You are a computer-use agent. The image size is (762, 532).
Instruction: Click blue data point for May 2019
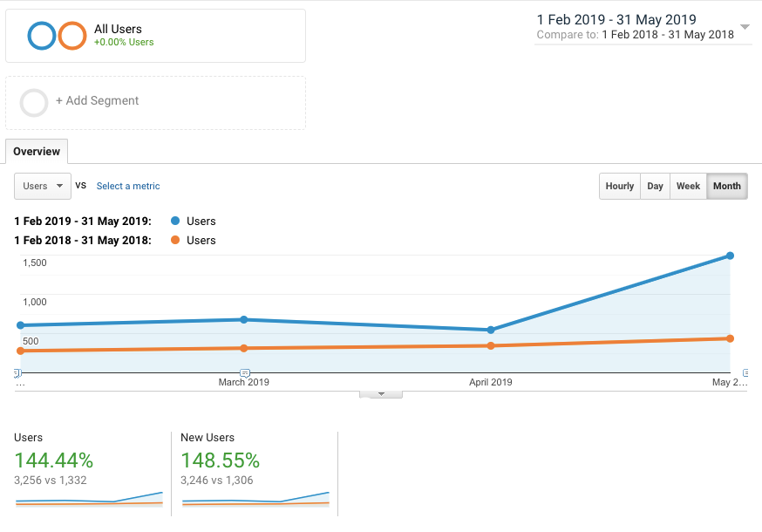pyautogui.click(x=730, y=256)
